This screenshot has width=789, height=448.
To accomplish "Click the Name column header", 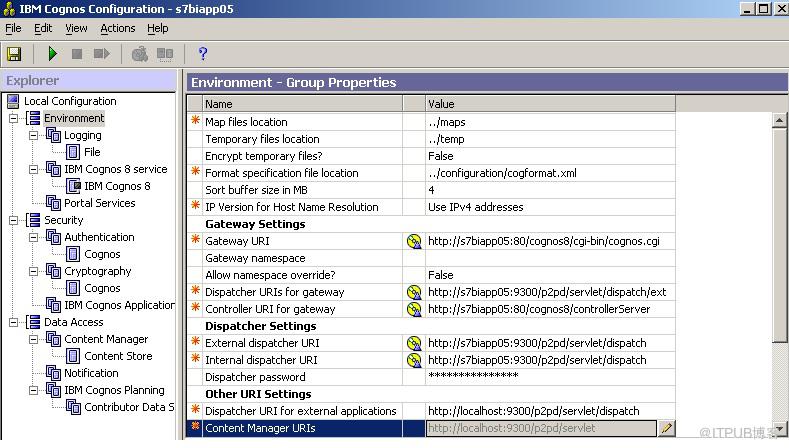I will pos(302,104).
